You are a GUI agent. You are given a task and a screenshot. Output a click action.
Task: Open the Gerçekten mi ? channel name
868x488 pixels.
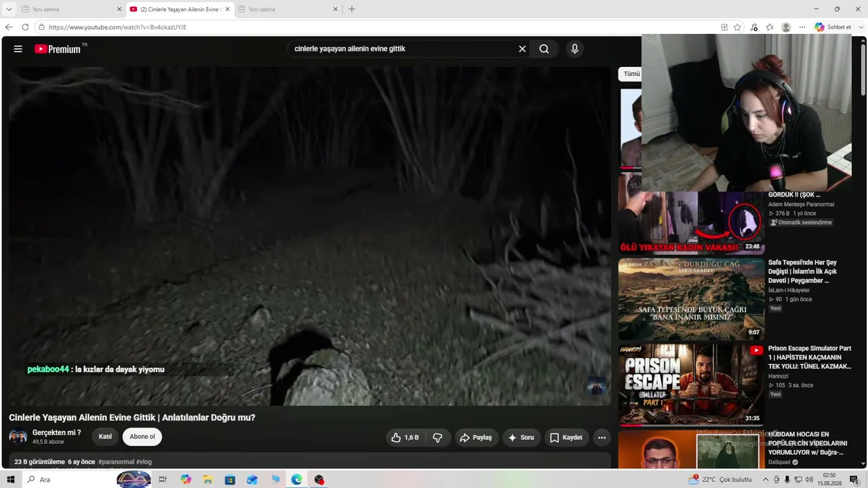(x=56, y=432)
